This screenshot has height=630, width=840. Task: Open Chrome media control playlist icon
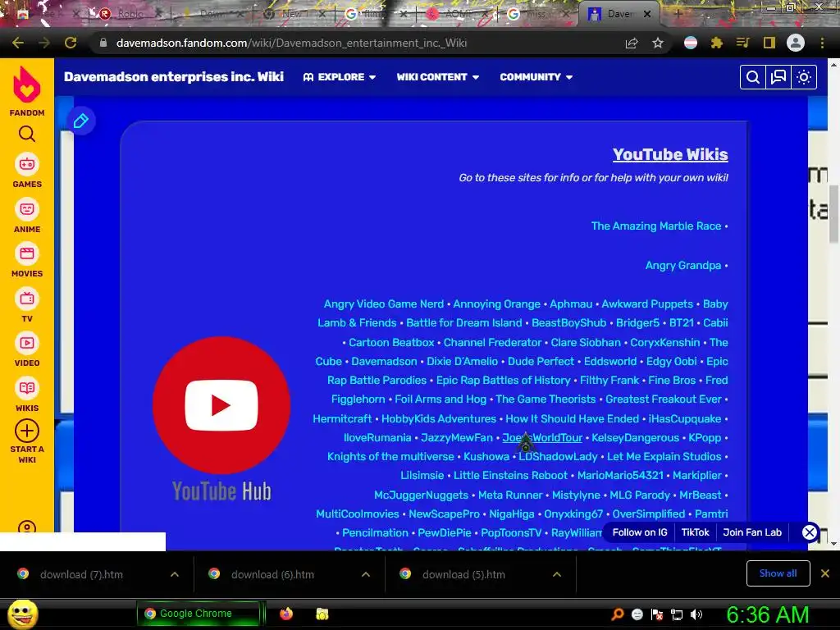pos(742,43)
